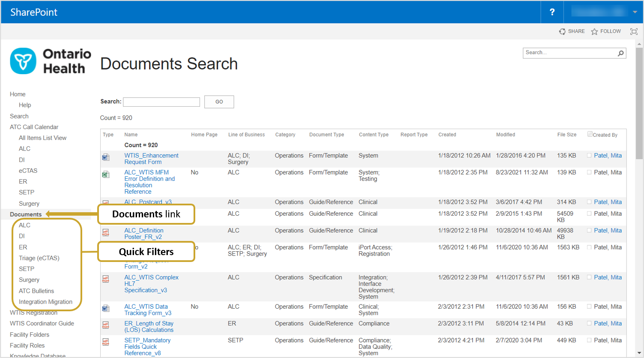Open the SETP_Mandatory Fields Quick Reference_v8 document
Screen dimensions: 644x358
coord(147,347)
